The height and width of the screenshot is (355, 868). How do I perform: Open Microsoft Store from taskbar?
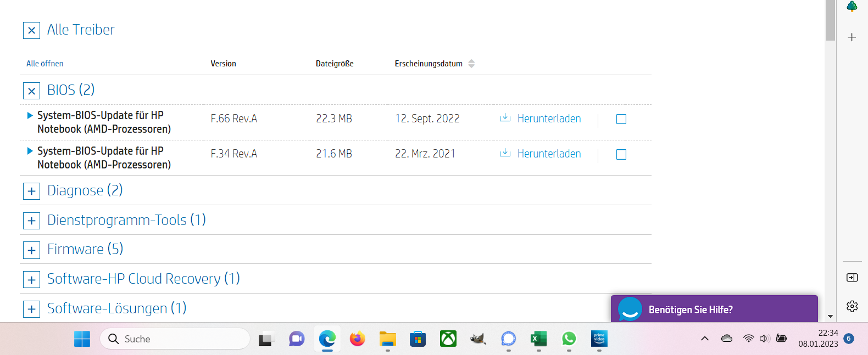click(x=418, y=339)
